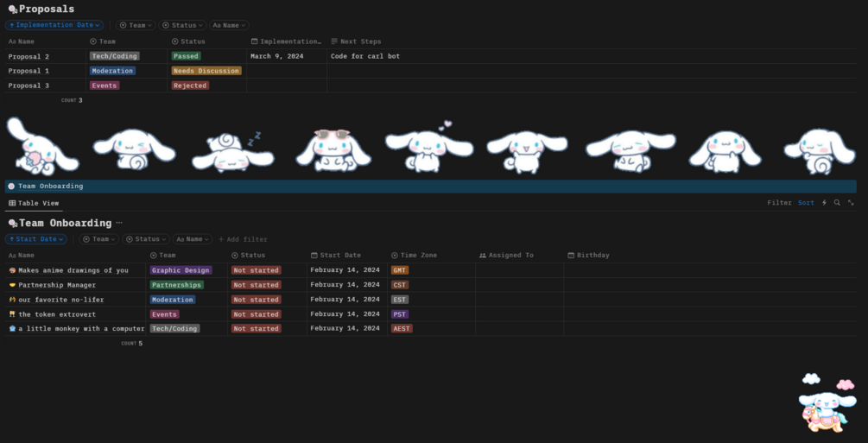Open 'Makes anime drawings of you' row
Viewport: 868px width, 443px height.
pos(73,270)
